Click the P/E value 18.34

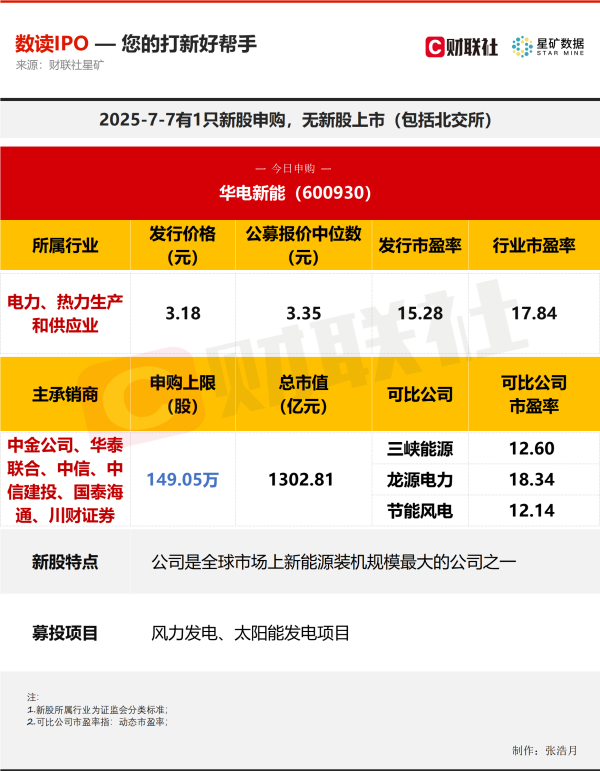point(532,479)
